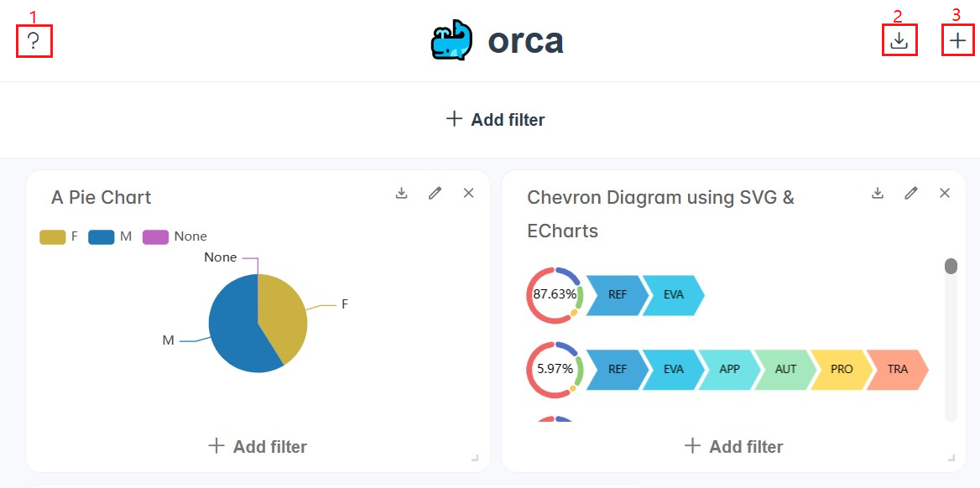Remove A Pie Chart with its X
Screen dimensions: 980x488
[468, 193]
